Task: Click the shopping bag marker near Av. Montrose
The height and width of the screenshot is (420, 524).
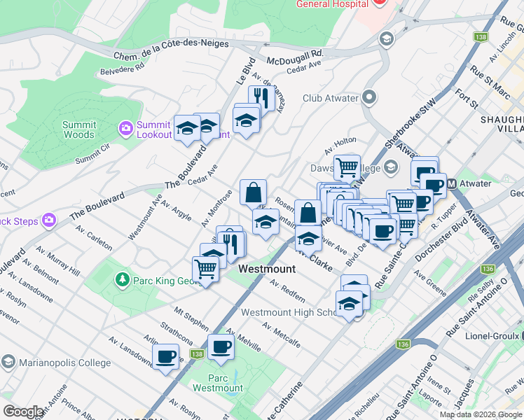Action: coord(254,192)
